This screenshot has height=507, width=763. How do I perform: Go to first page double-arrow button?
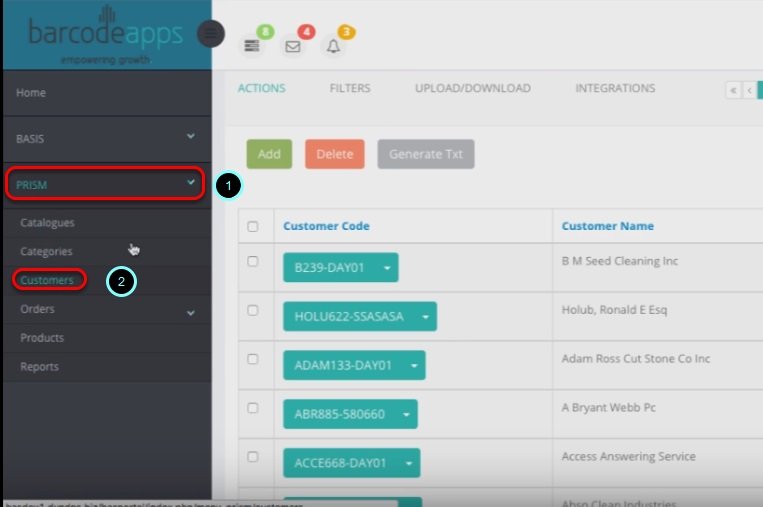733,90
